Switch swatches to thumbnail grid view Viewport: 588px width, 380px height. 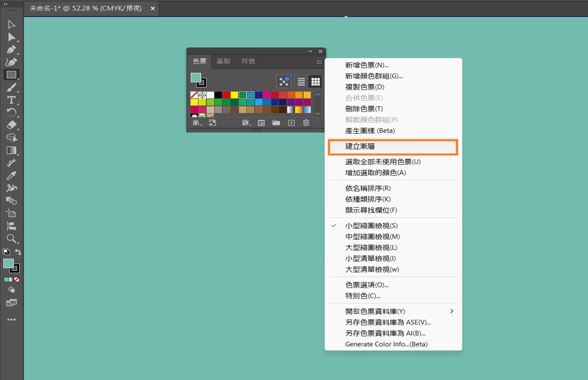(315, 82)
